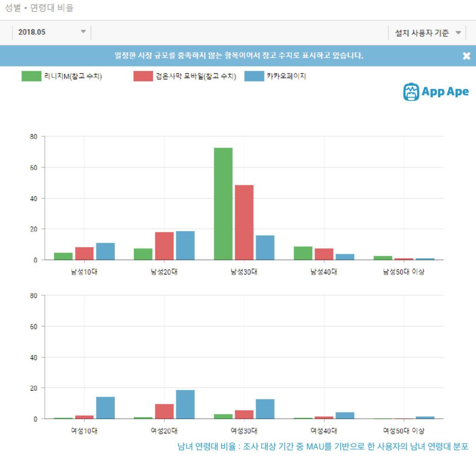Click the green bar for 남성10대
Viewport: 476px width, 457px height.
[x=63, y=256]
